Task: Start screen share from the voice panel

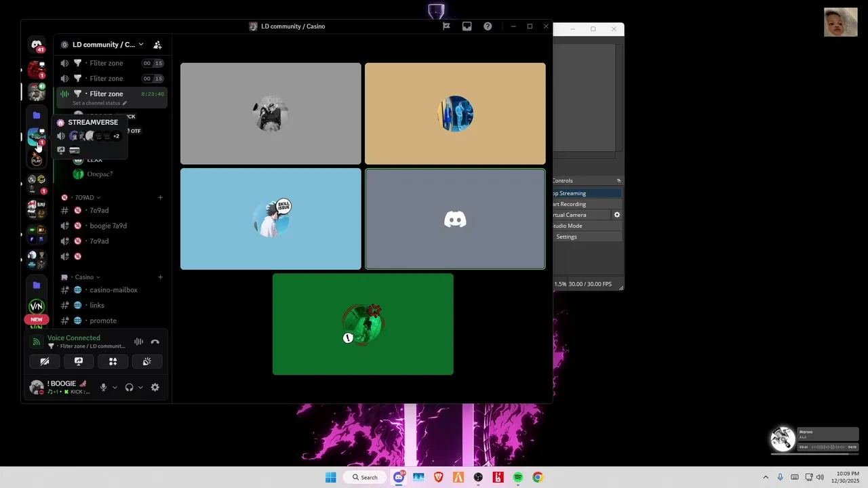Action: click(79, 362)
